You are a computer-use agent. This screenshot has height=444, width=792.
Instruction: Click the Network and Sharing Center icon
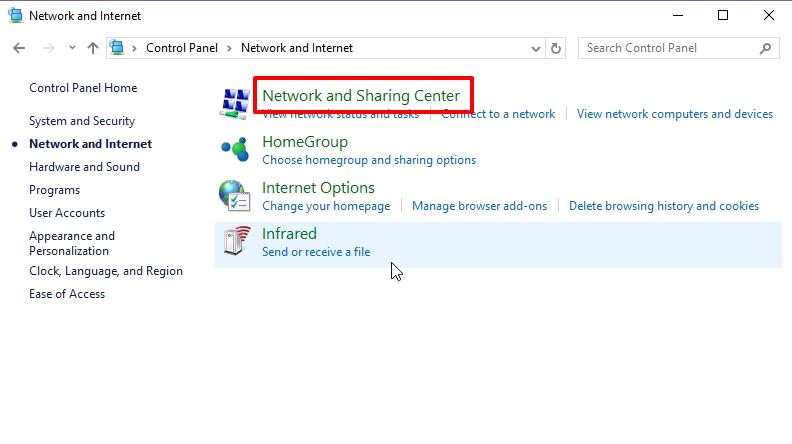(x=234, y=101)
